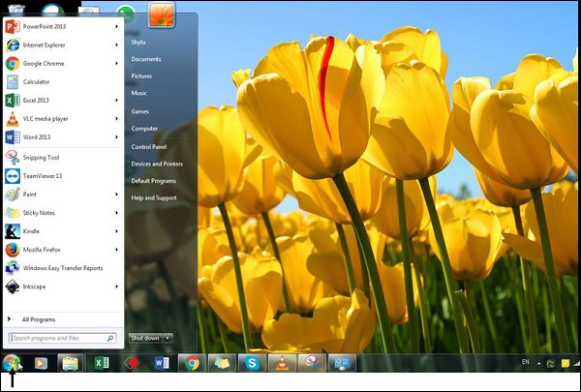
Task: Open the Snipping Tool
Action: coord(63,158)
